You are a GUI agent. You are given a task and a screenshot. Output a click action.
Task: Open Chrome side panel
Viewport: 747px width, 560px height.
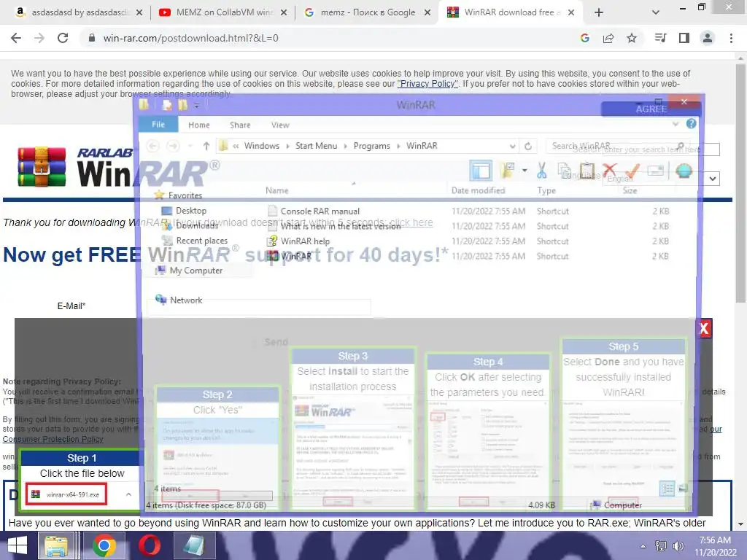click(684, 38)
